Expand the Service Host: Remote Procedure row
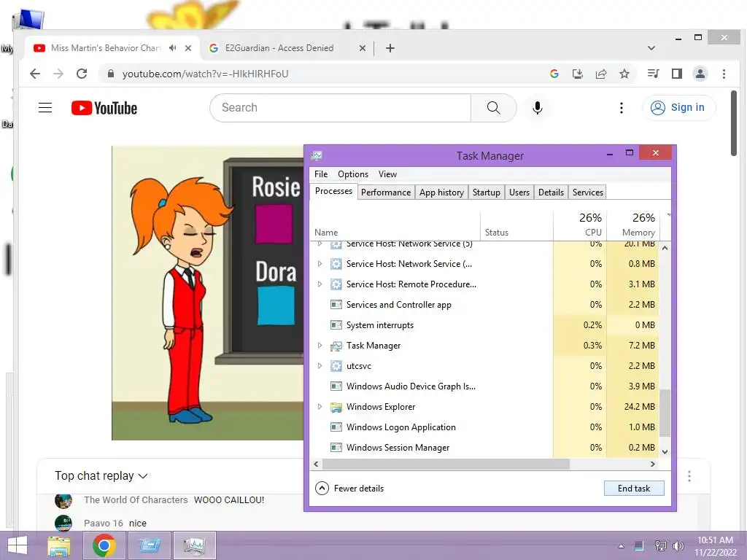Viewport: 747px width, 560px height. 320,284
